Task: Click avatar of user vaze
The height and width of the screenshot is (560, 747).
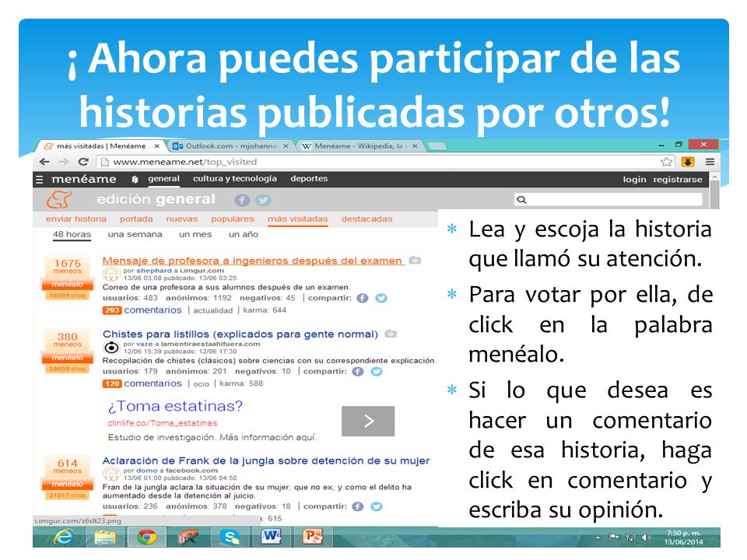Action: 111,348
